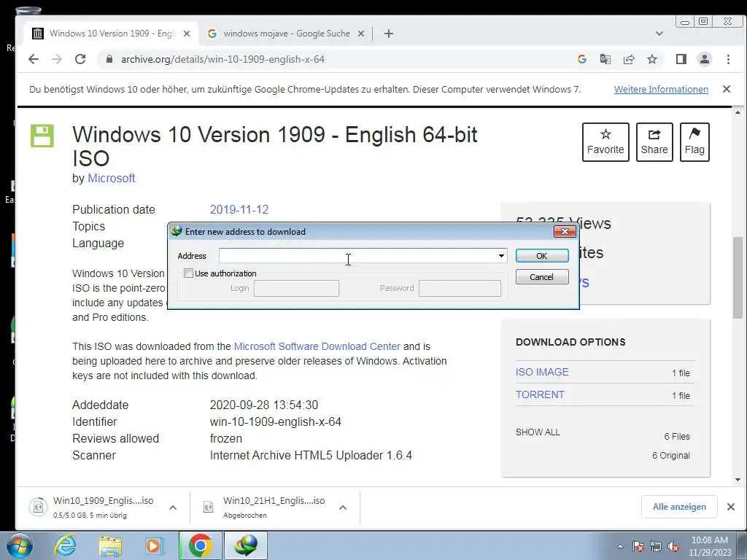Open Microsoft Software Download Center link
The height and width of the screenshot is (560, 747).
pyautogui.click(x=317, y=346)
